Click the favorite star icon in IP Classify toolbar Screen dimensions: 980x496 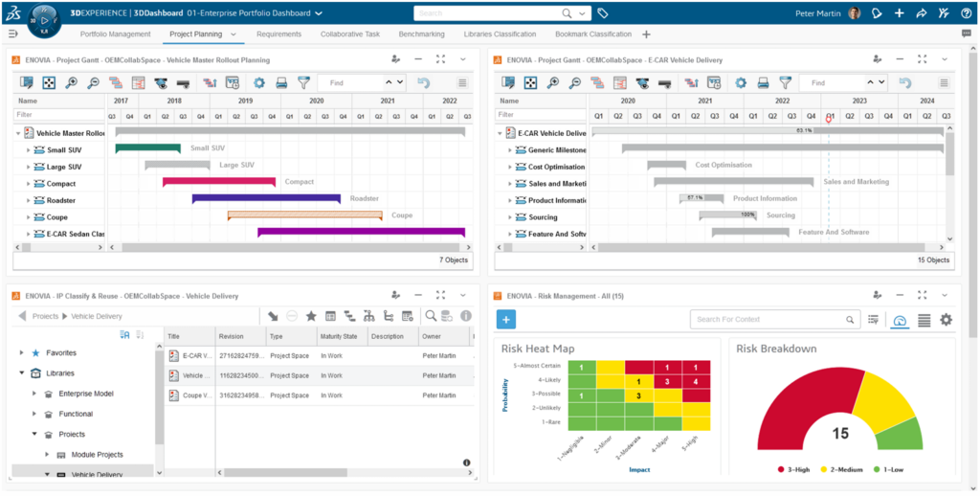(311, 316)
